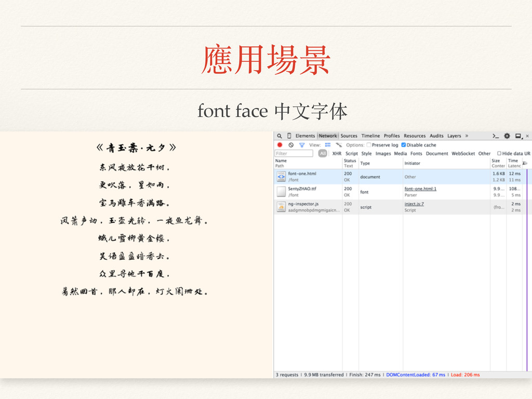Toggle the blue filter funnel icon
The height and width of the screenshot is (399, 532).
(x=302, y=145)
